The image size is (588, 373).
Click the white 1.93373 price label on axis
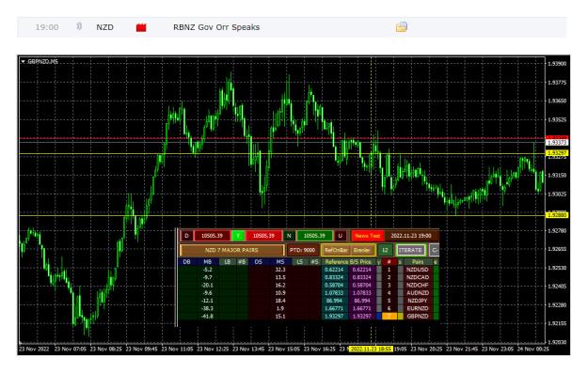(x=557, y=143)
